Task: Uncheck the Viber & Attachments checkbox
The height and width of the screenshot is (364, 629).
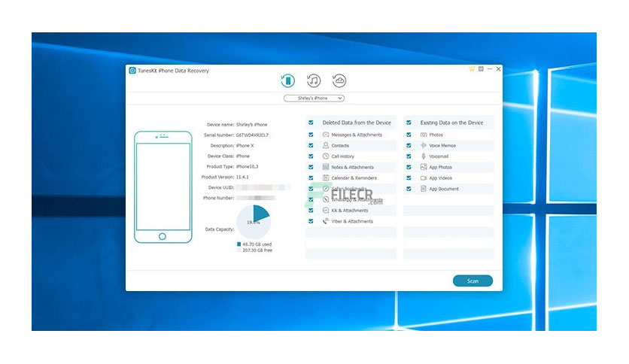Action: pos(311,221)
